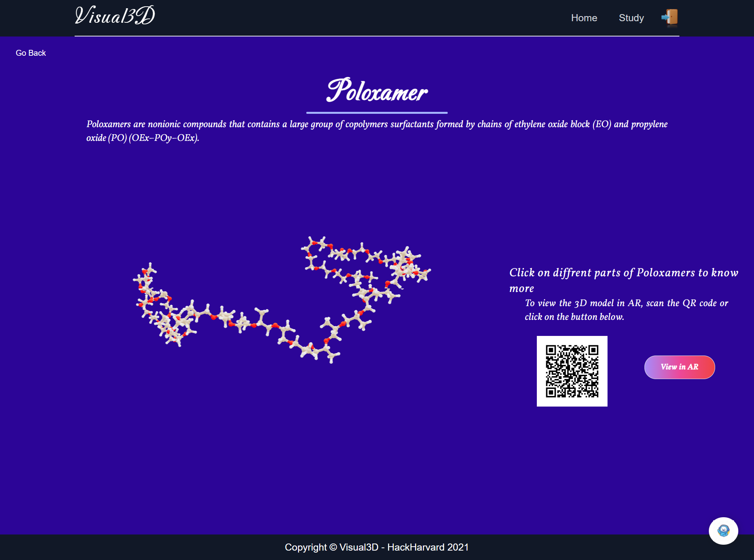The image size is (754, 560).
Task: Click the Visual3D logo
Action: tap(115, 16)
